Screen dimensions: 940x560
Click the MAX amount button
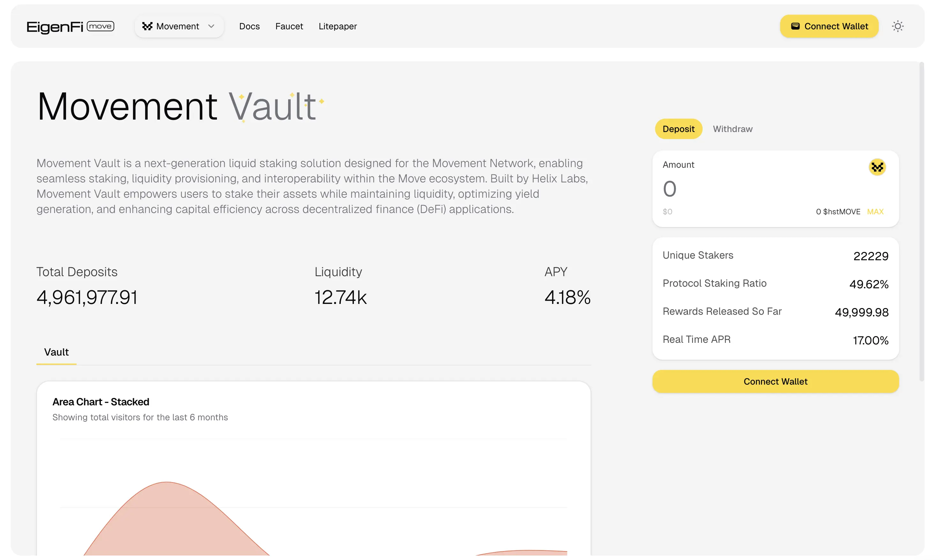pos(875,212)
